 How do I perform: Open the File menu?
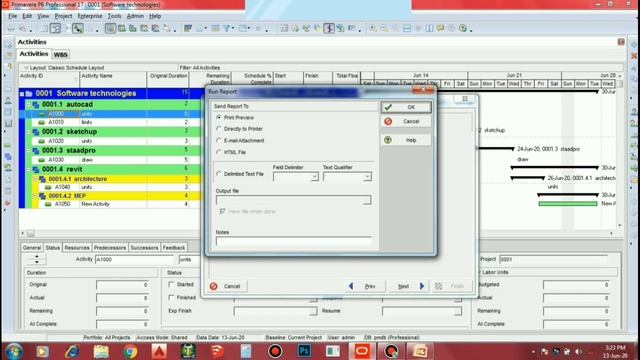point(13,16)
